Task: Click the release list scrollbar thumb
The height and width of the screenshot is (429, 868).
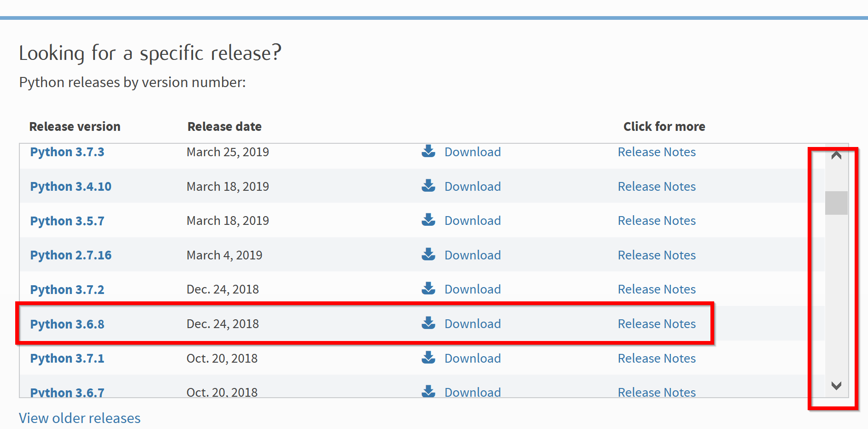Action: pos(836,203)
